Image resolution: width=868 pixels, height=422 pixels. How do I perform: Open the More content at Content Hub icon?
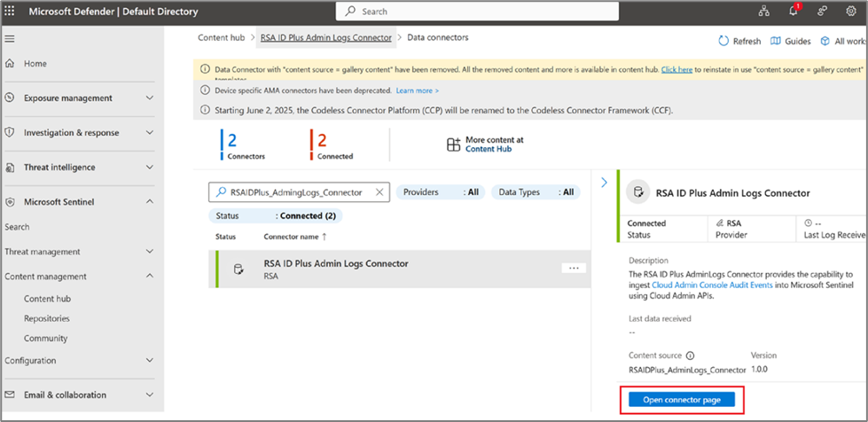click(453, 145)
